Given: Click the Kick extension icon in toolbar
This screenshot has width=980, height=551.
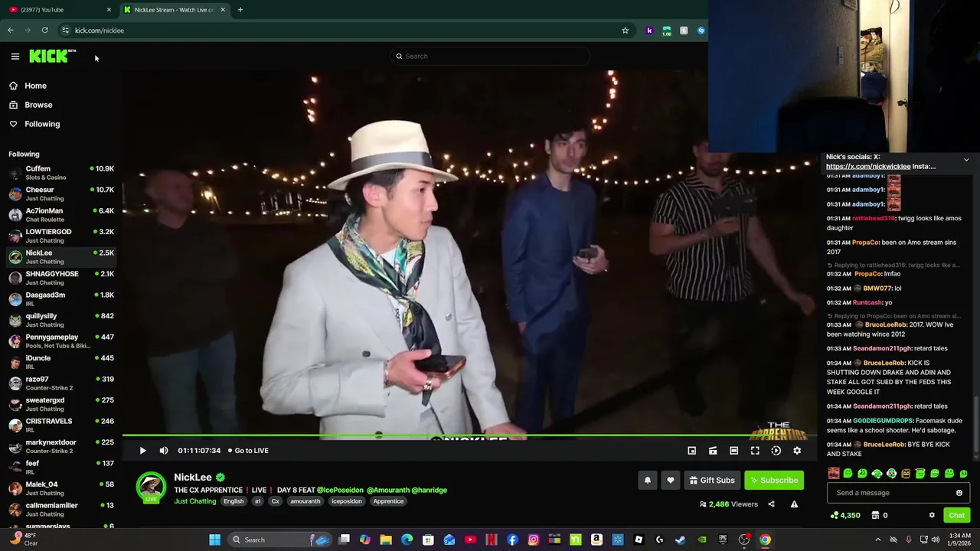Looking at the screenshot, I should tap(649, 31).
